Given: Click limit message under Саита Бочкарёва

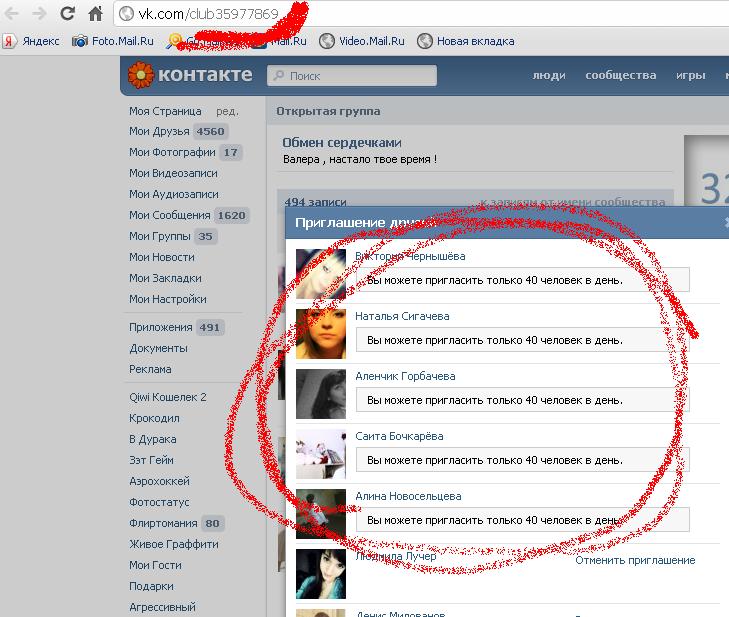Looking at the screenshot, I should (x=523, y=460).
